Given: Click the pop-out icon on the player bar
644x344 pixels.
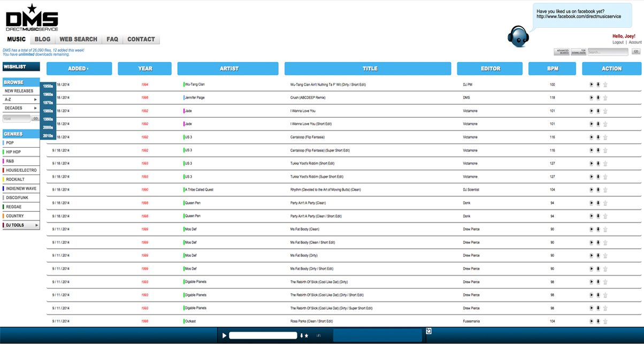Looking at the screenshot, I should click(x=428, y=331).
